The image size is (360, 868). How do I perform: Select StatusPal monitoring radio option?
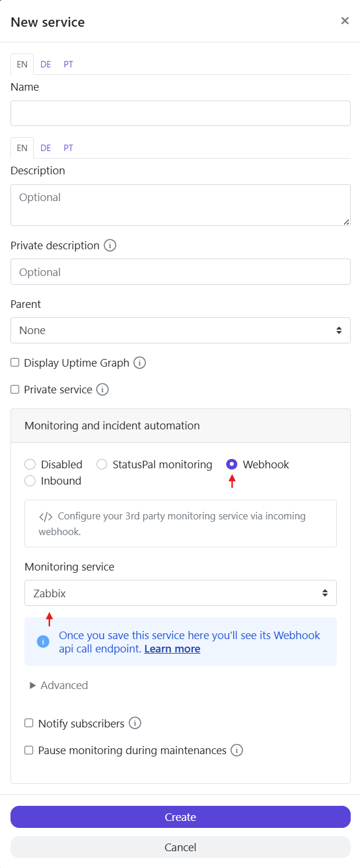(102, 464)
